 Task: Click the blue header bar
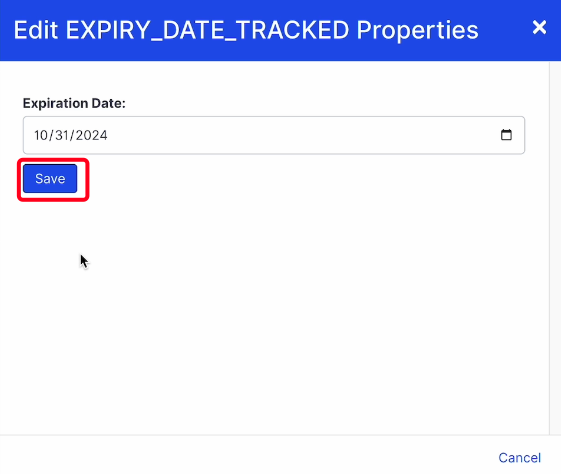coord(280,30)
